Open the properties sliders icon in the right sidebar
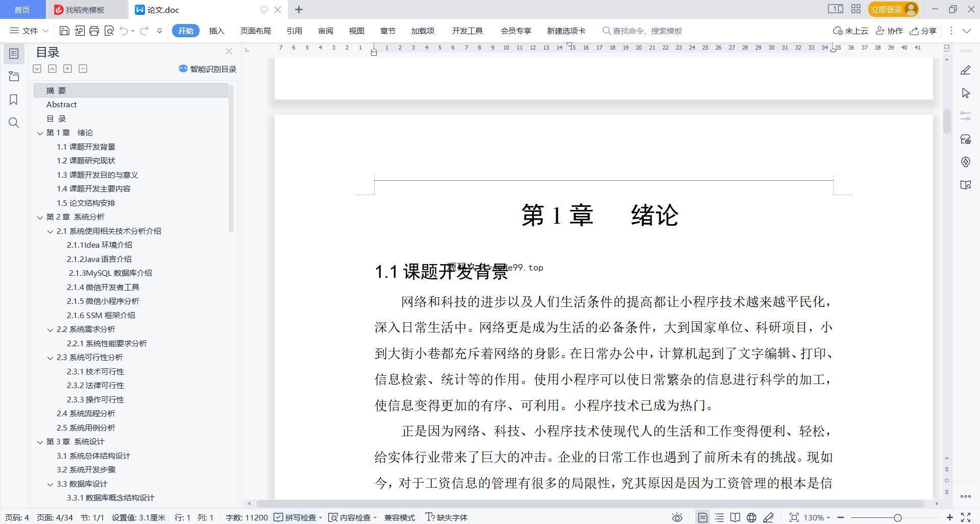 (965, 116)
